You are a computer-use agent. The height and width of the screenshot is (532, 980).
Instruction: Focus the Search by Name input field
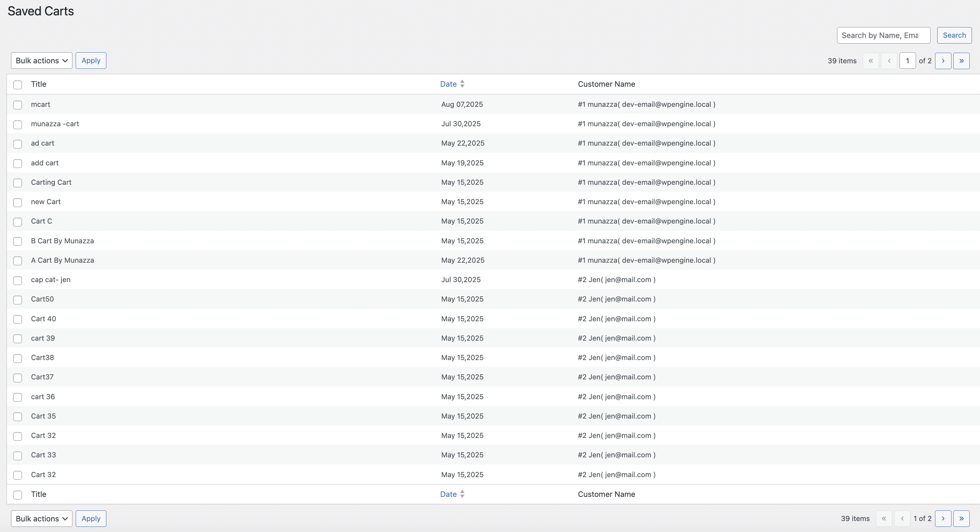[x=883, y=35]
